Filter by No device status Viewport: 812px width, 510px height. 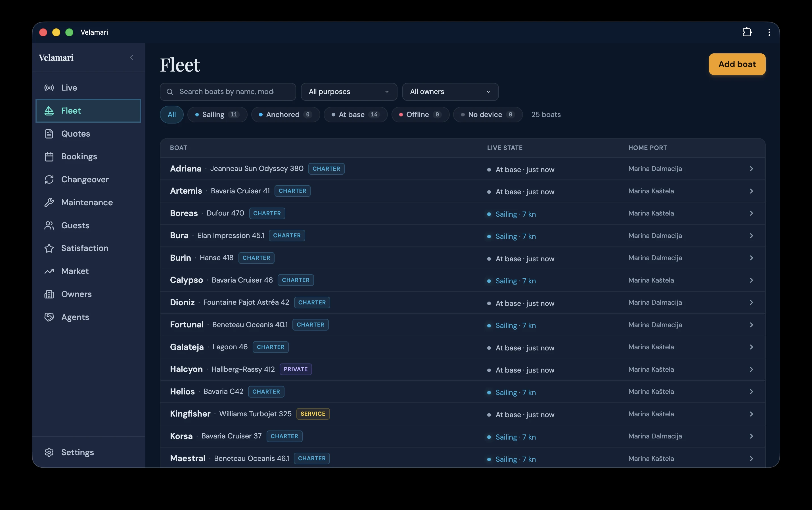487,115
